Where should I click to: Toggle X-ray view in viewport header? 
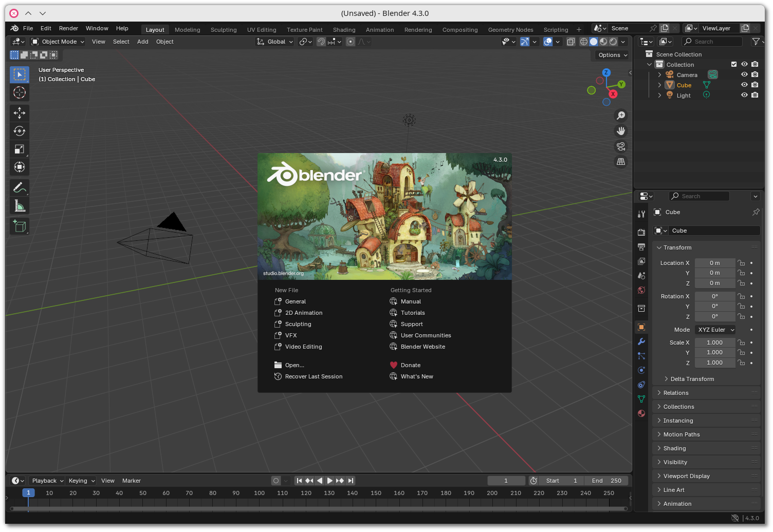point(570,42)
